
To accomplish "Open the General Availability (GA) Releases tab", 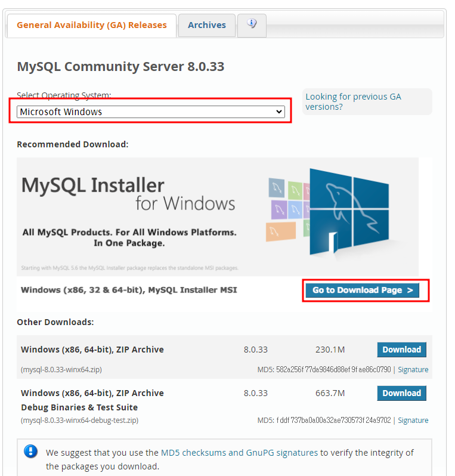I will pos(92,25).
